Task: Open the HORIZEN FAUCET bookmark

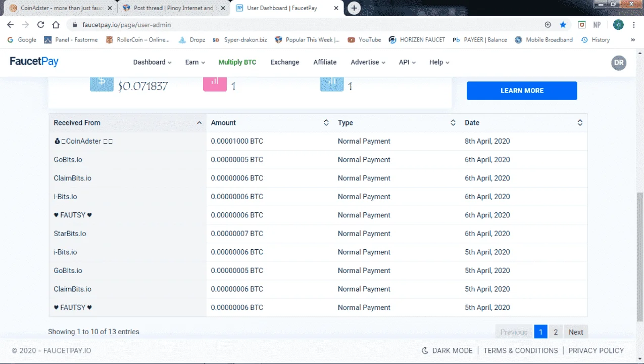Action: 417,40
